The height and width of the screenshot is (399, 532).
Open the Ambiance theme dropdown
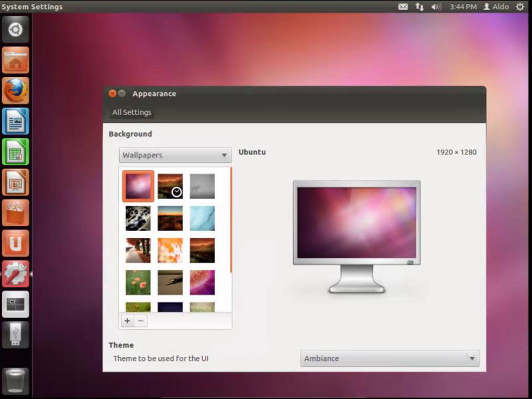point(390,358)
